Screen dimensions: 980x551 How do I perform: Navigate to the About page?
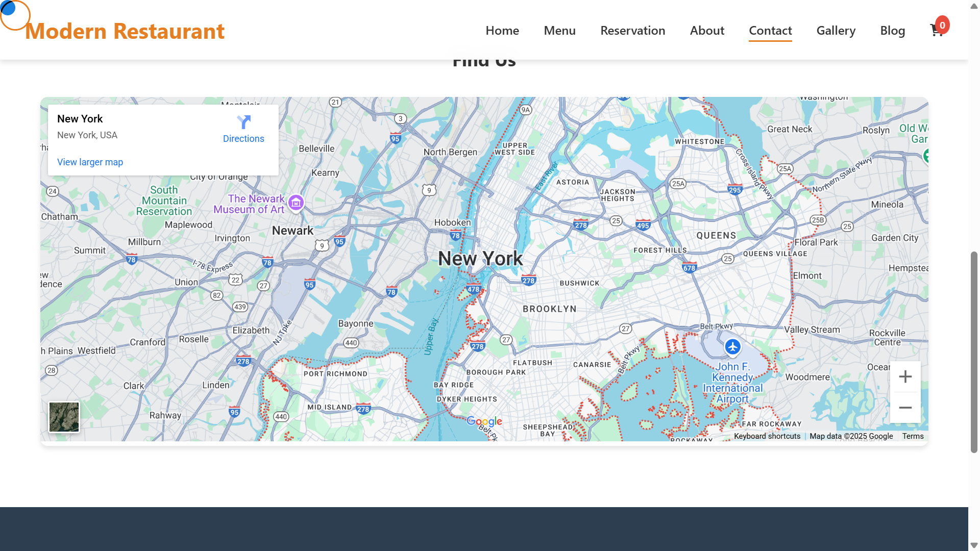[707, 31]
